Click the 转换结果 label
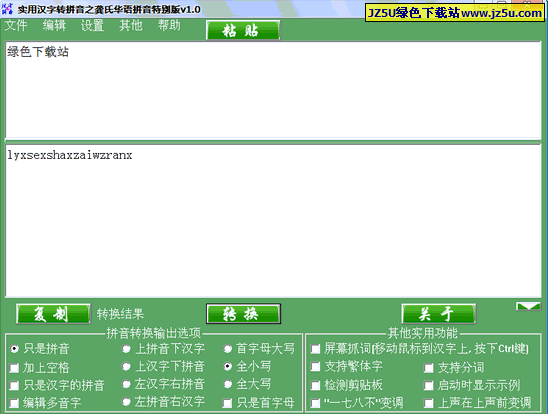The image size is (548, 414). coord(120,314)
